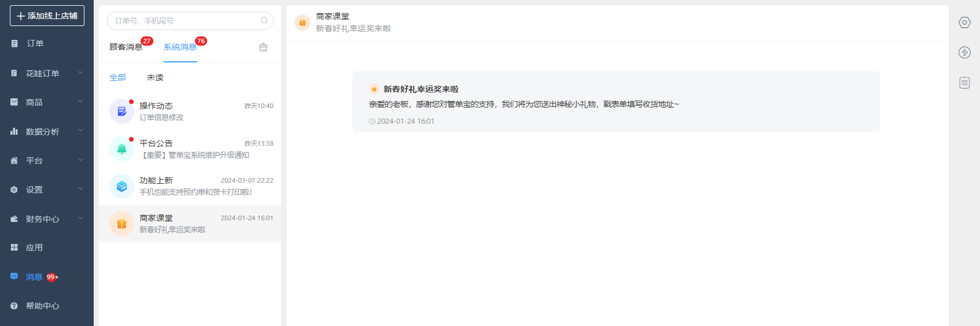Viewport: 980px width, 326px height.
Task: Expand the 平台 menu chevron
Action: click(80, 160)
